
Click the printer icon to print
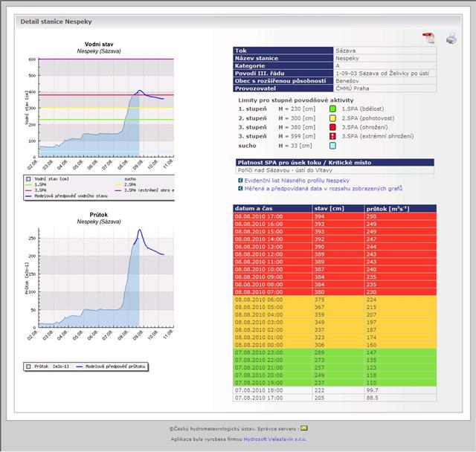[x=451, y=38]
